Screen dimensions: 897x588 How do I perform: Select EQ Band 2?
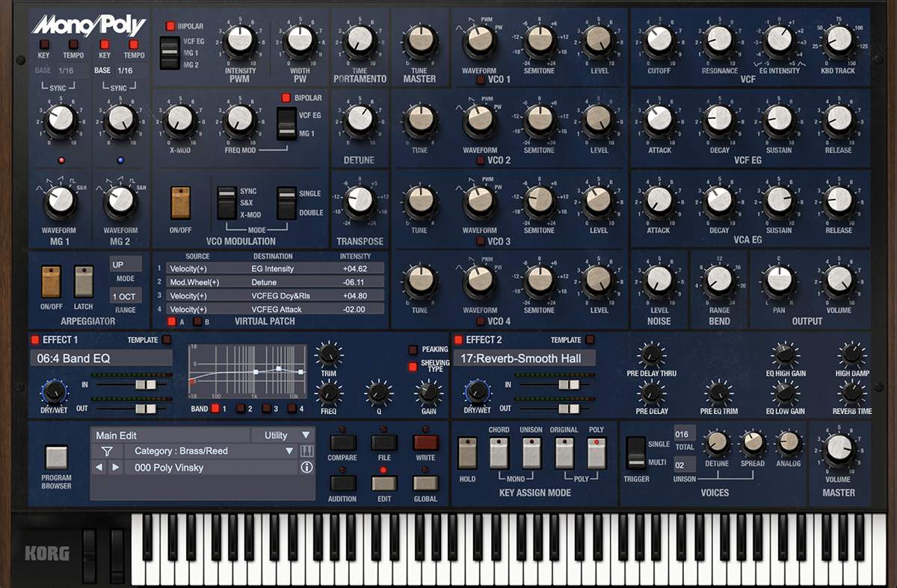(241, 409)
